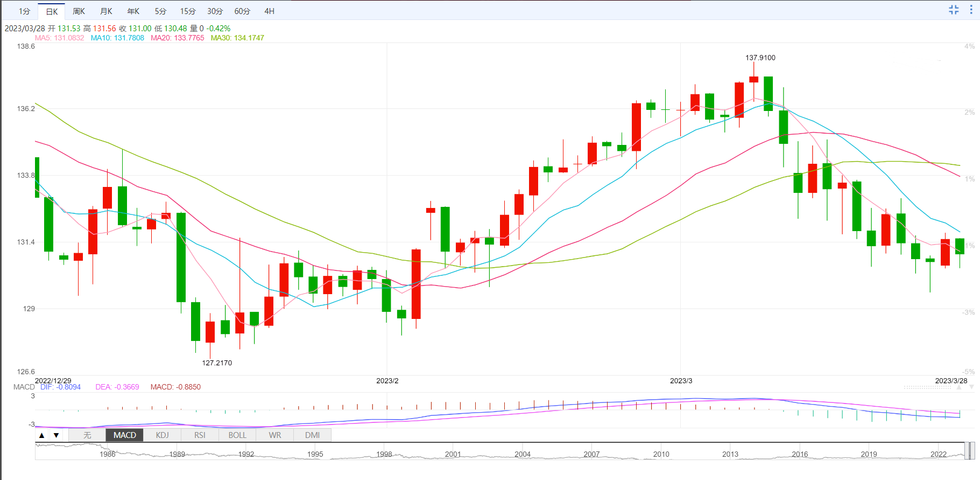Click the black down arrow beside indicator tabs

(56, 435)
